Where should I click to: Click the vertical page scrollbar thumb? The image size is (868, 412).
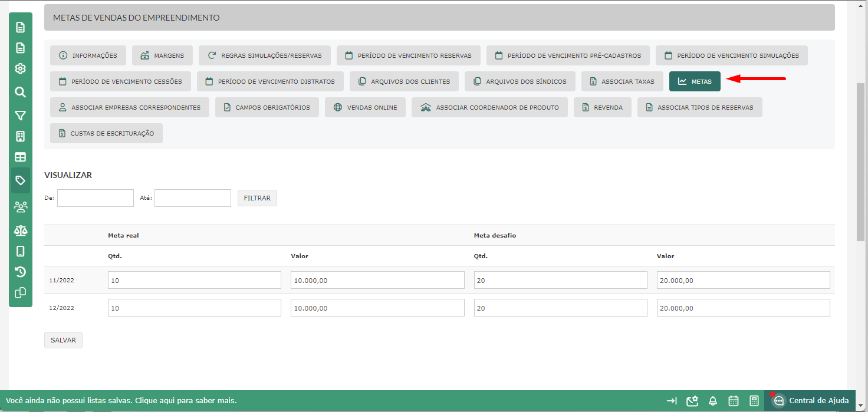point(861,162)
